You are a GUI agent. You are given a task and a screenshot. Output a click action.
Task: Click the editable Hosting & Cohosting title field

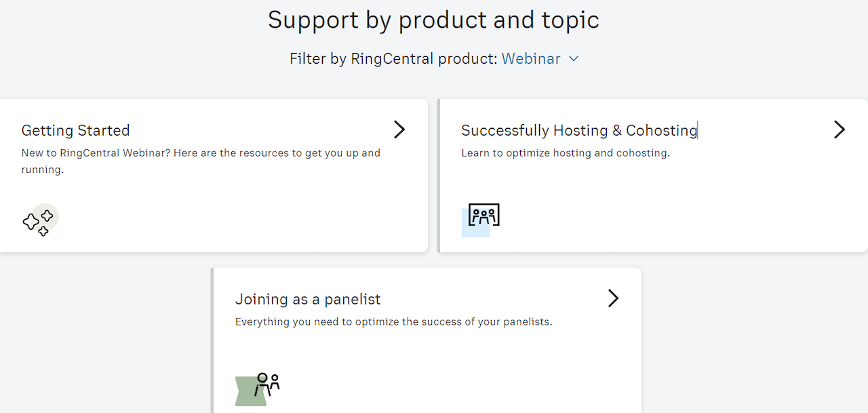click(x=578, y=130)
